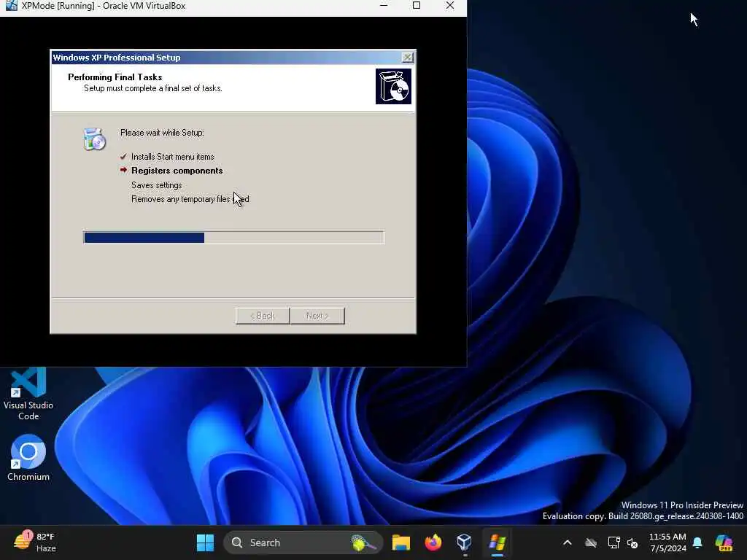
Task: Open Visual Studio Code desktop shortcut
Action: [x=28, y=394]
